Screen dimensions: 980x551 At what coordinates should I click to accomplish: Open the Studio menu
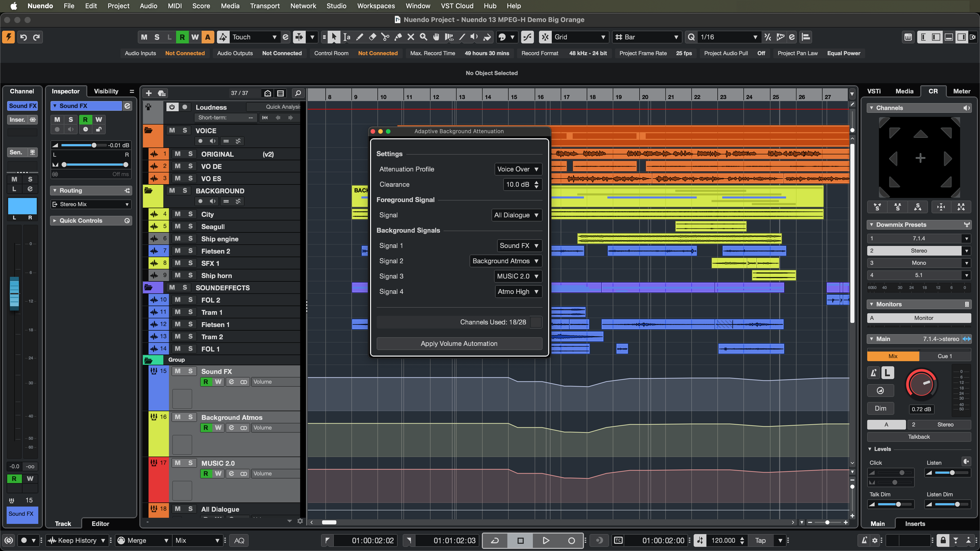pyautogui.click(x=336, y=6)
